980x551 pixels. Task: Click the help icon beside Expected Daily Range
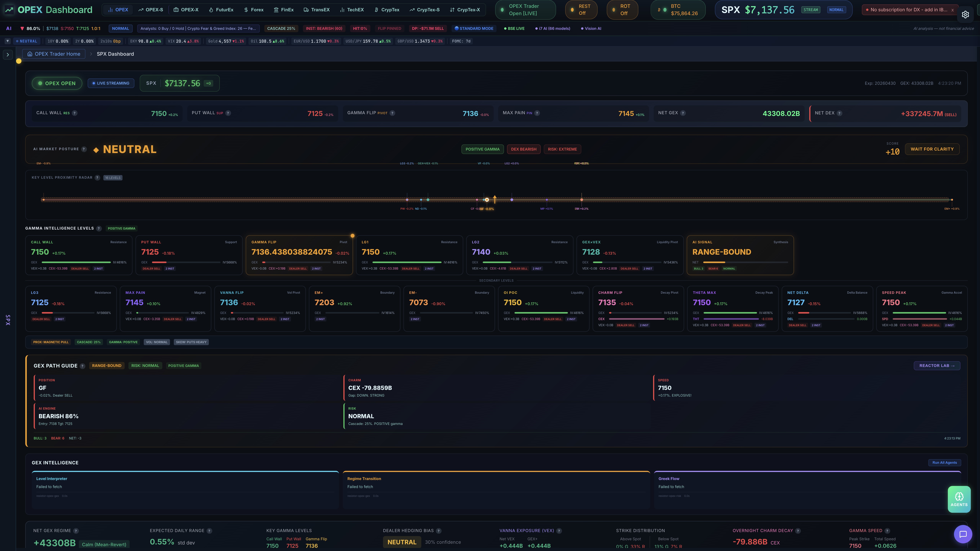click(209, 531)
